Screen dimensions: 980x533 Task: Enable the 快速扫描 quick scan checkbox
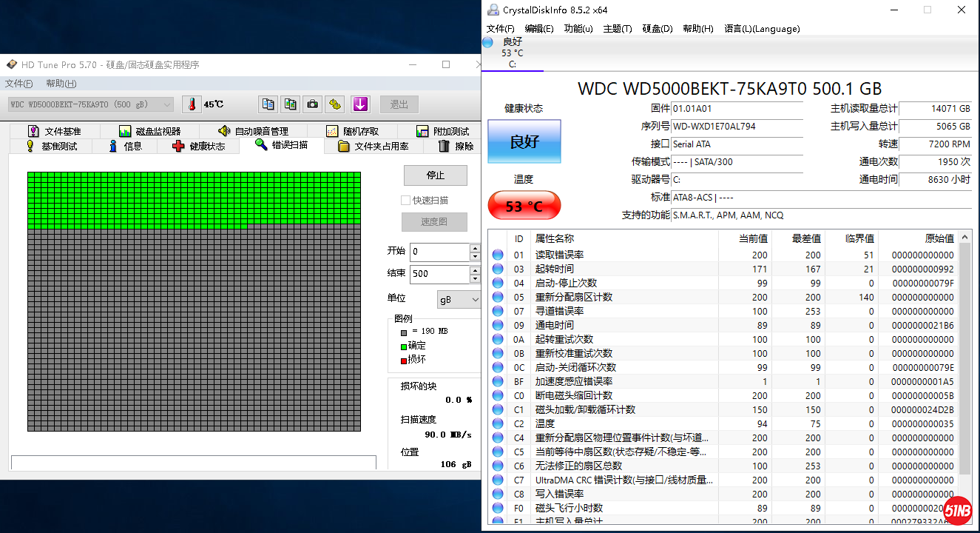pos(405,201)
